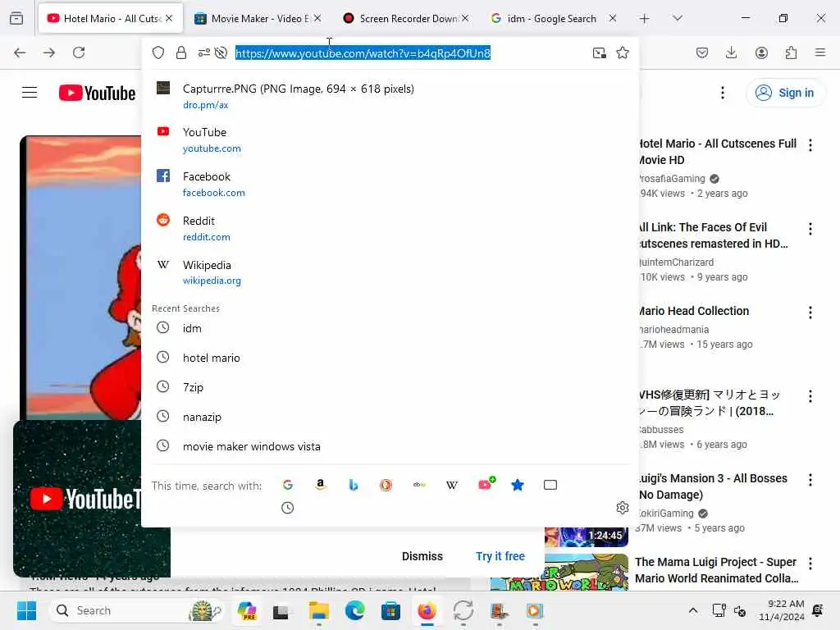Go back to previous page
This screenshot has width=840, height=630.
click(20, 52)
